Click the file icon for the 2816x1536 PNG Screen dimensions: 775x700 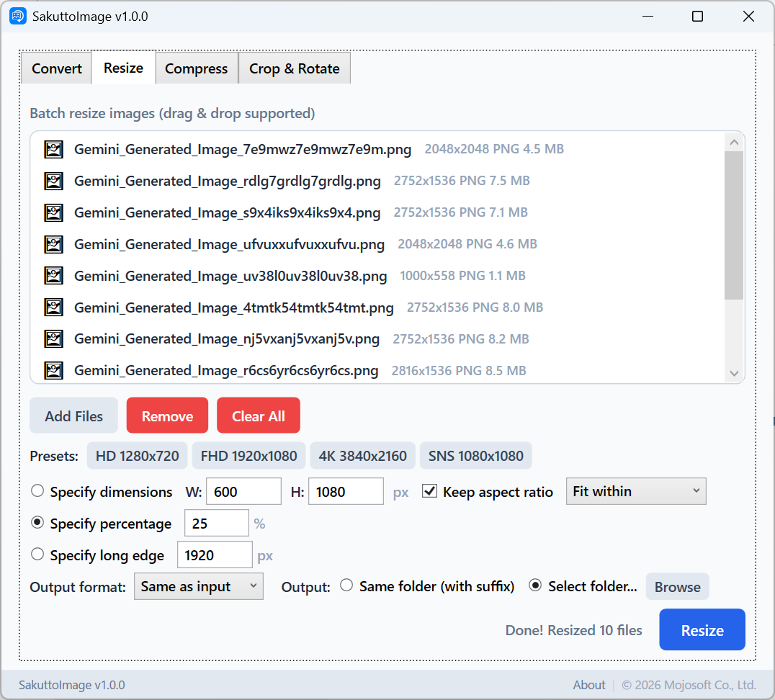click(54, 371)
